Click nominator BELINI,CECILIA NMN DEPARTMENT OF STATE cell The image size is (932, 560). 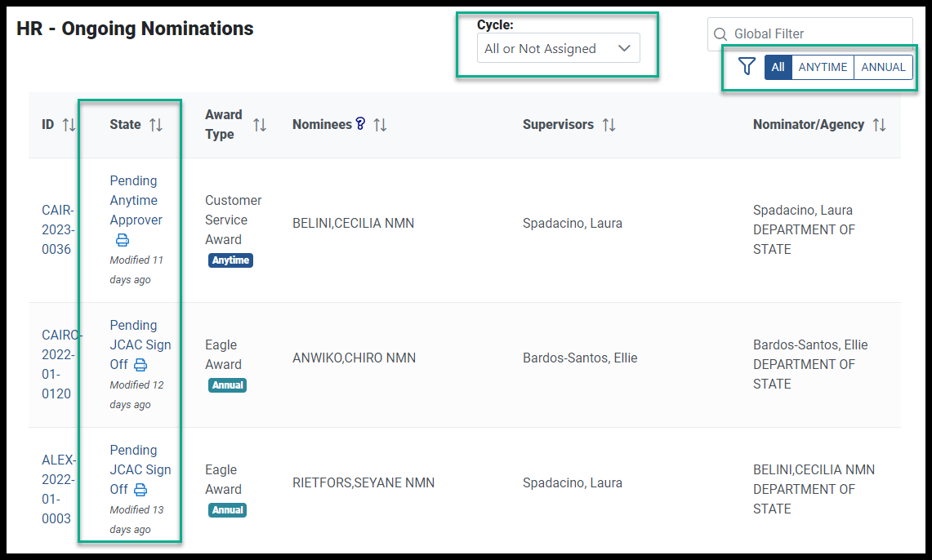pyautogui.click(x=814, y=489)
